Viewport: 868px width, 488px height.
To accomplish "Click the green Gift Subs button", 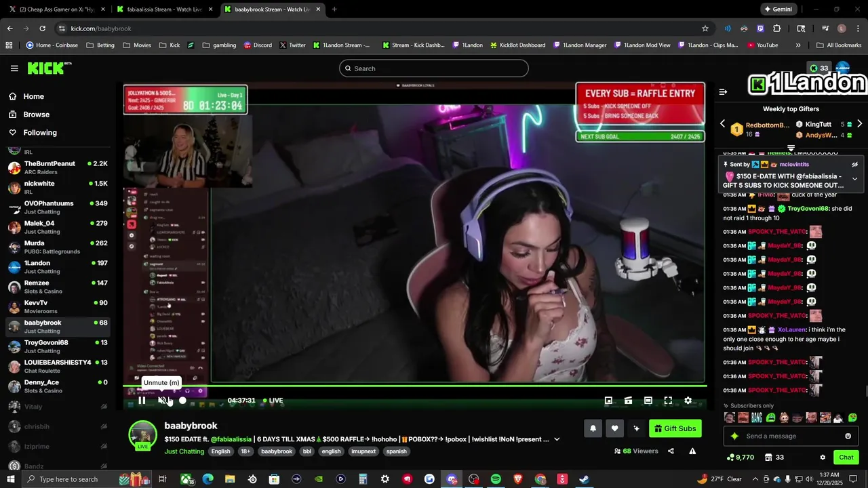I will click(x=675, y=428).
